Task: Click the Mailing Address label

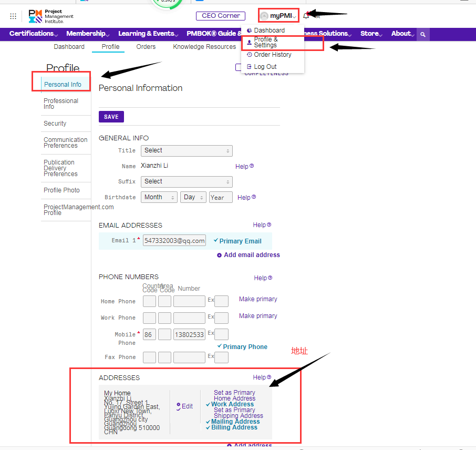Action: pos(235,422)
